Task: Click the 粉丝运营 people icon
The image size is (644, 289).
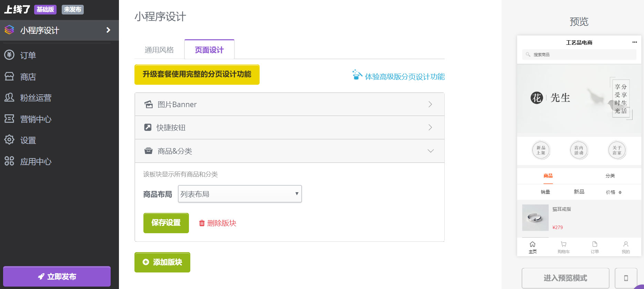Action: pyautogui.click(x=9, y=97)
